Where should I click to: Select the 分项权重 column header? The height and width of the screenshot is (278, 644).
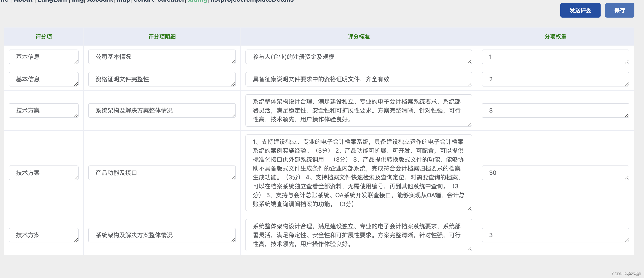point(555,37)
